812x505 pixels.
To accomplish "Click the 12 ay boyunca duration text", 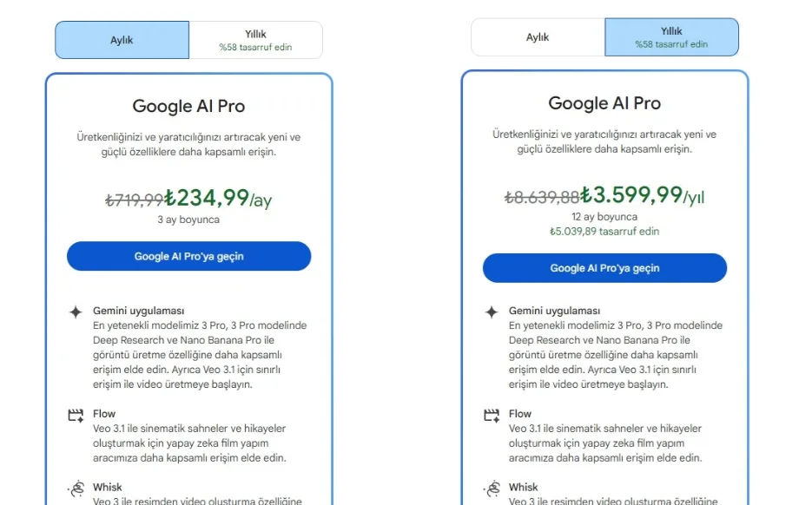I will point(604,217).
